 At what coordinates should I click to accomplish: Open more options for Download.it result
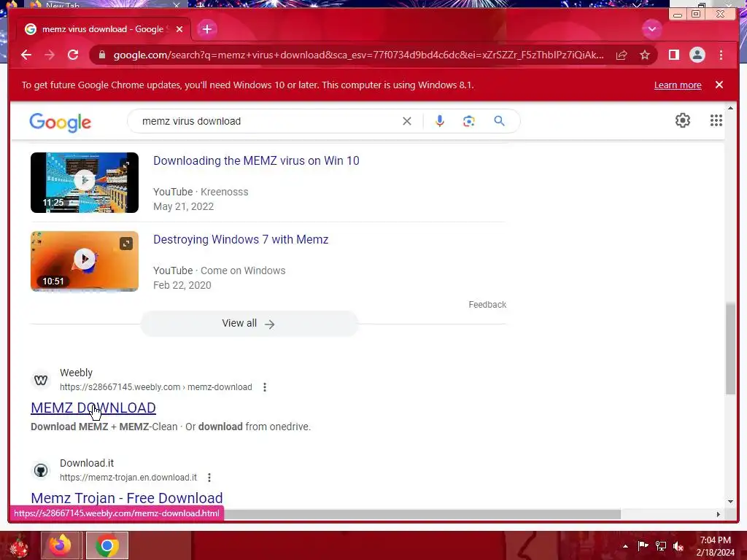click(x=209, y=477)
